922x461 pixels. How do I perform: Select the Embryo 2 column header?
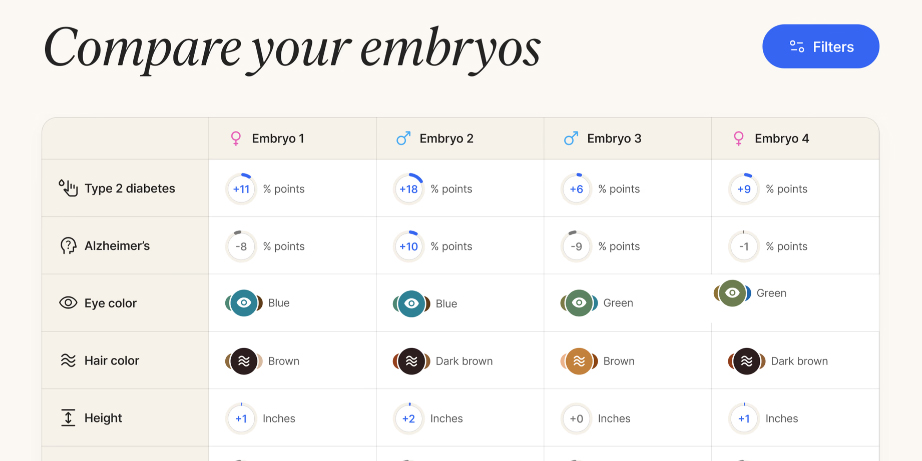[x=460, y=139]
